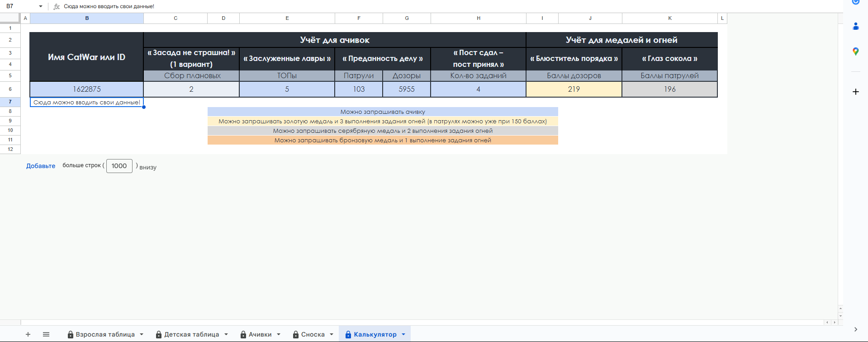
Task: Click the grey silver medal legend row
Action: pyautogui.click(x=383, y=131)
